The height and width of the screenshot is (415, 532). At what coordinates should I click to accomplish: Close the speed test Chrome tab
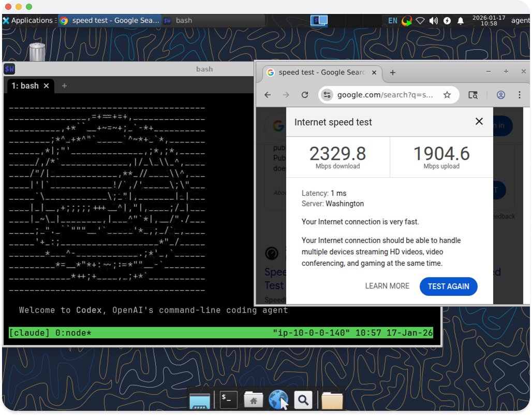coord(374,73)
